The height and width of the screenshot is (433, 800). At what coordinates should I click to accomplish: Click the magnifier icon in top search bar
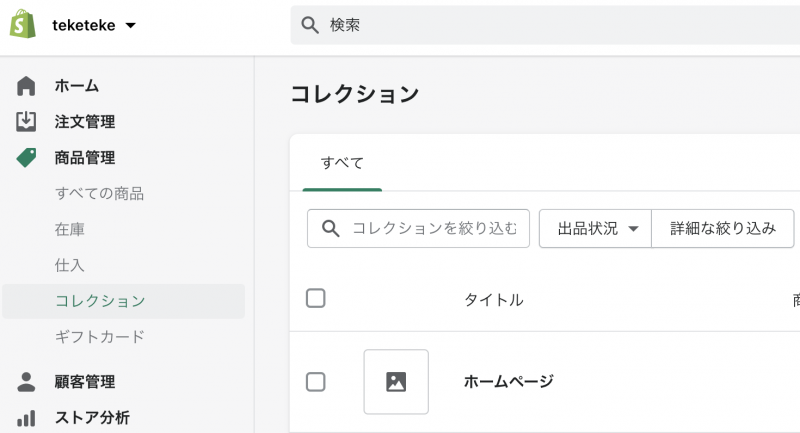pos(310,25)
